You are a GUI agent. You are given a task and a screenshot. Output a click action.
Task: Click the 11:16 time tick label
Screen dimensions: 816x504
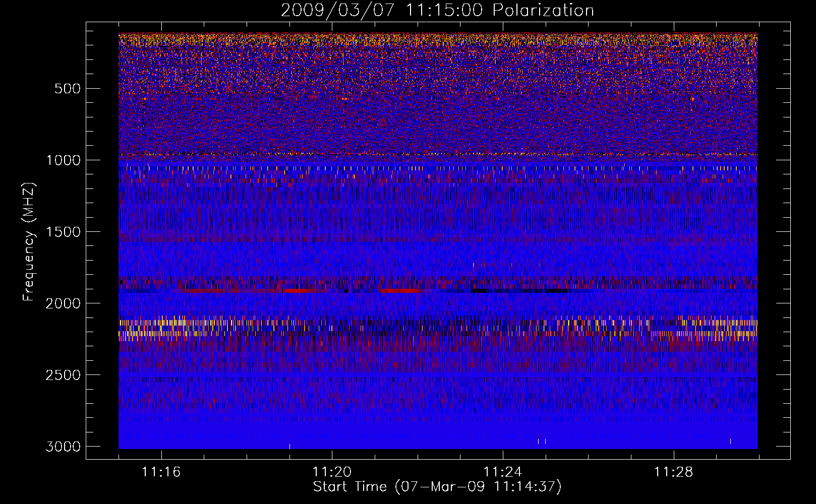161,472
